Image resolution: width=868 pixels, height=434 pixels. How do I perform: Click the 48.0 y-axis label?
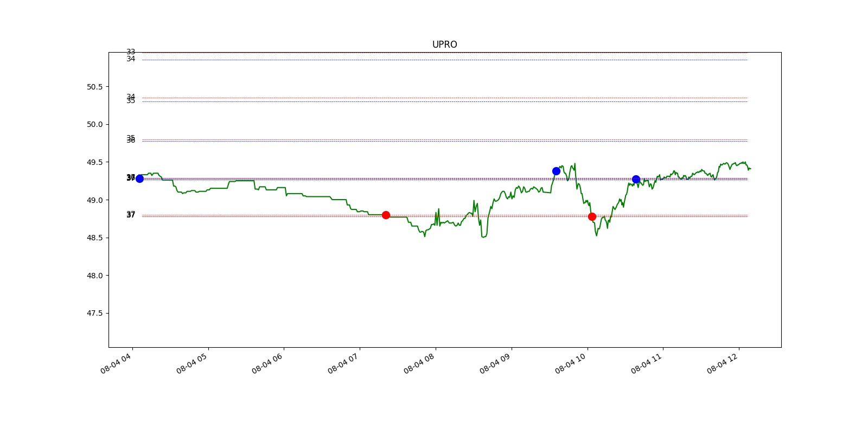click(94, 276)
